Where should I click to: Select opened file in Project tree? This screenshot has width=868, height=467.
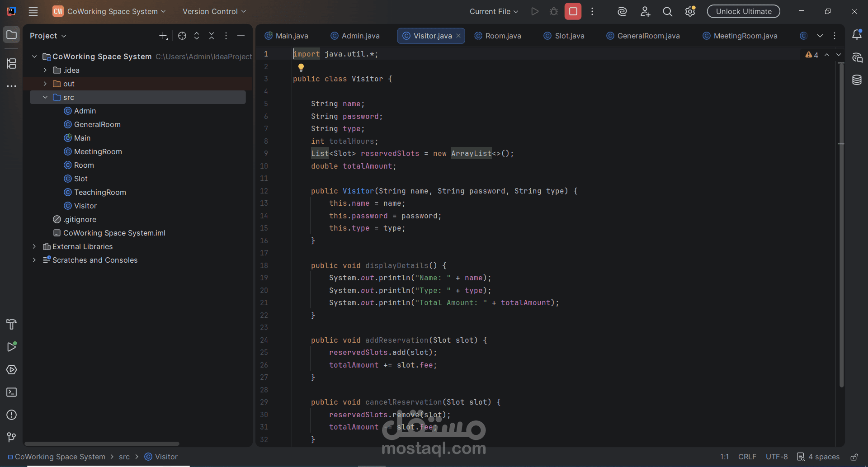[x=182, y=36]
